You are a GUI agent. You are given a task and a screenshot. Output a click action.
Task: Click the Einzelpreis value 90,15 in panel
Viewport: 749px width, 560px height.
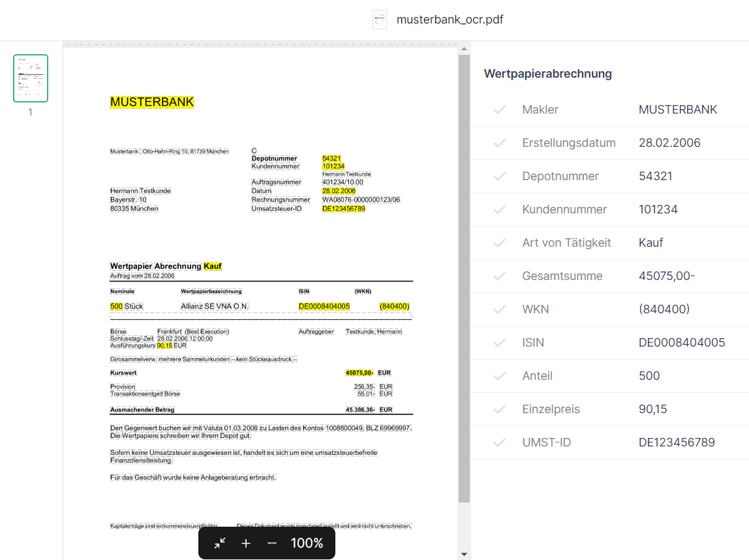tap(653, 409)
